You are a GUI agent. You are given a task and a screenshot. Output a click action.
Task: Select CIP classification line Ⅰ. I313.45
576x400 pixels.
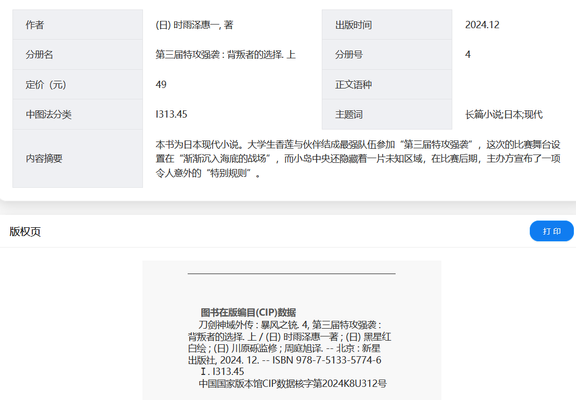222,371
